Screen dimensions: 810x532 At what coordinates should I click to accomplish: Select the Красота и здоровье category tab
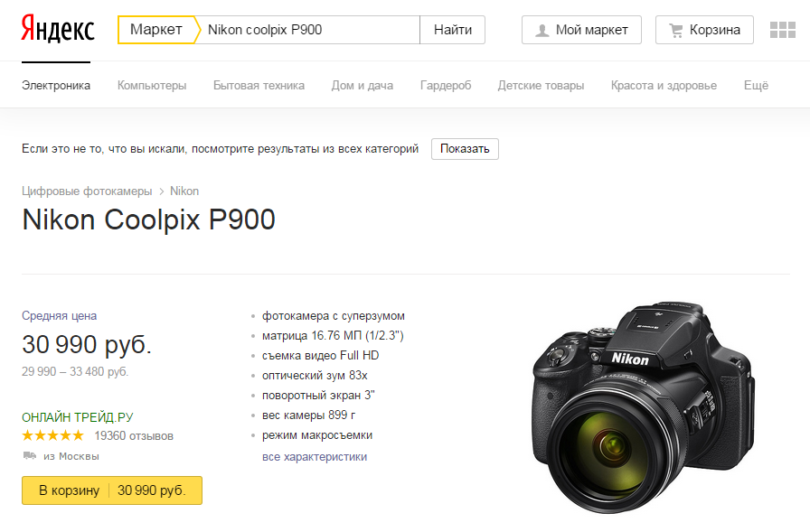tap(664, 85)
